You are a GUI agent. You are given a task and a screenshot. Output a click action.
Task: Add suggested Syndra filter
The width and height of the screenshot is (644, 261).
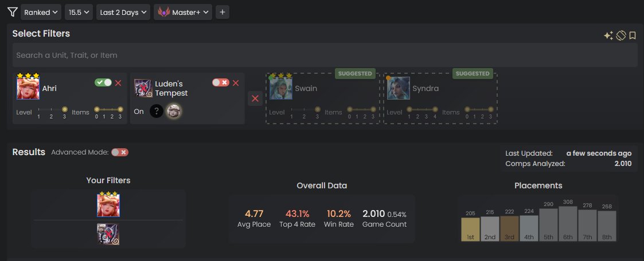(x=440, y=98)
